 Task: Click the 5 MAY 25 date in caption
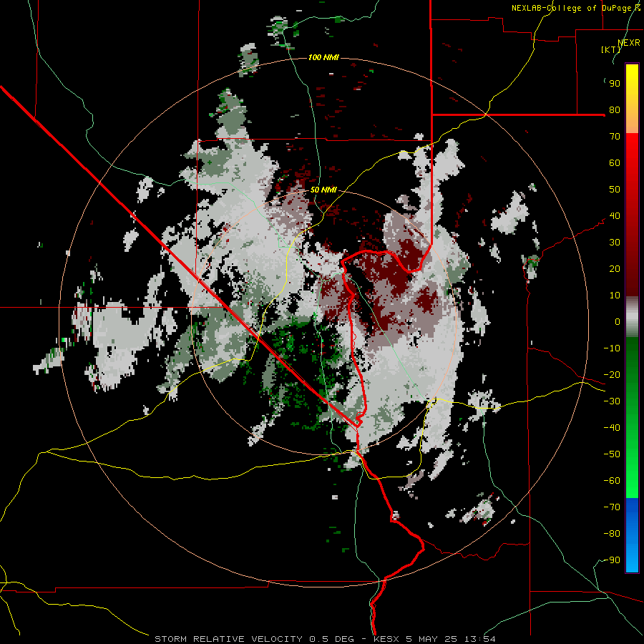pos(431,639)
